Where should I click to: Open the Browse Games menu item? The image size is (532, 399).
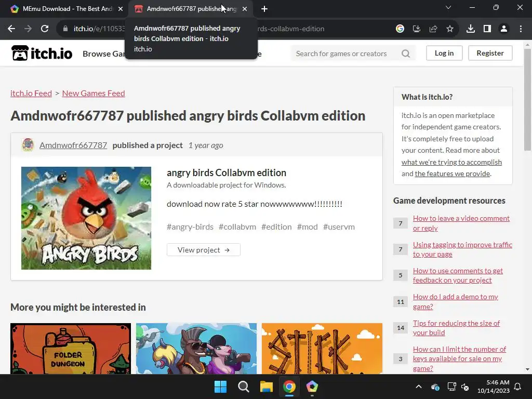(104, 54)
